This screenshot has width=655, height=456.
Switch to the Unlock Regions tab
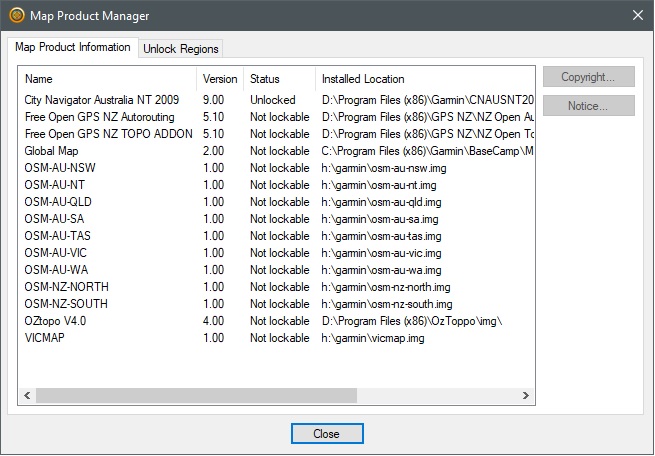click(x=180, y=49)
